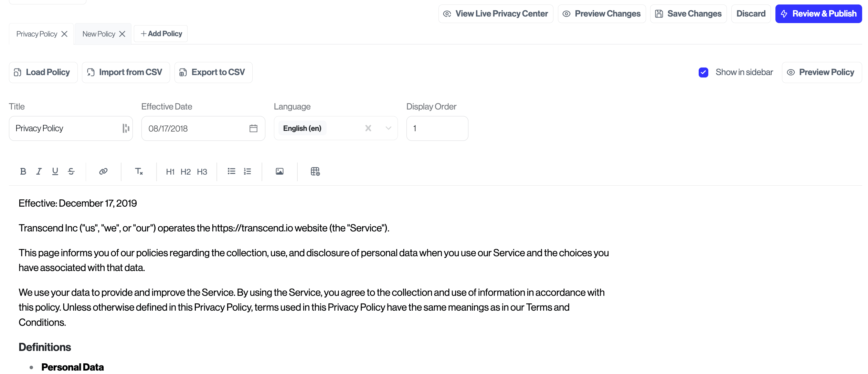Viewport: 868px width, 374px height.
Task: Apply strikethrough formatting
Action: 71,172
